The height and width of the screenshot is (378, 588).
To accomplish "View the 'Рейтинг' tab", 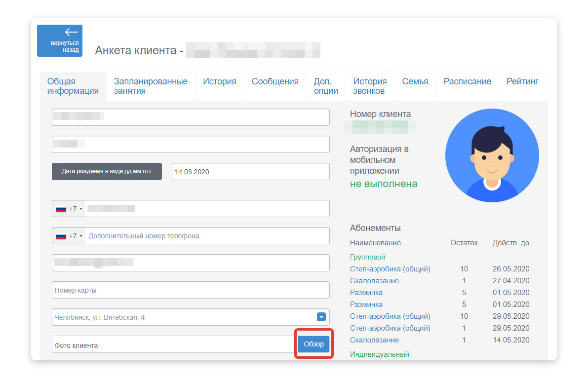I will [522, 82].
